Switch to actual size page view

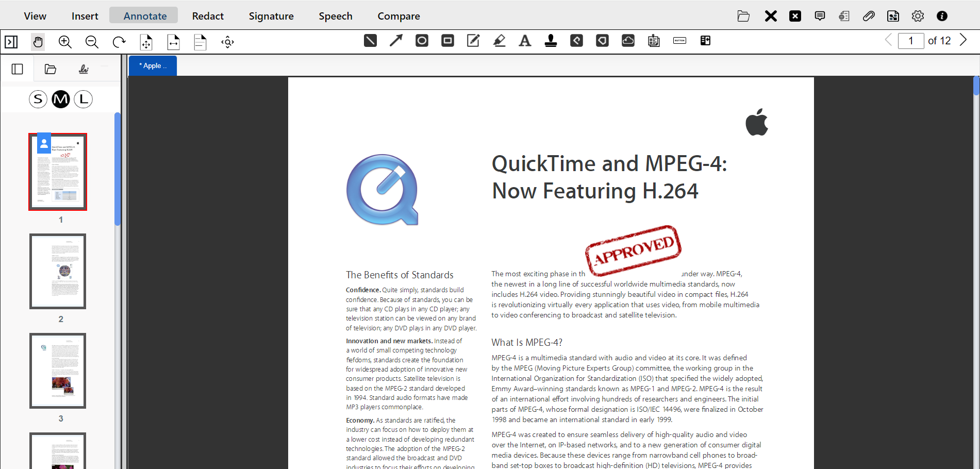click(200, 42)
